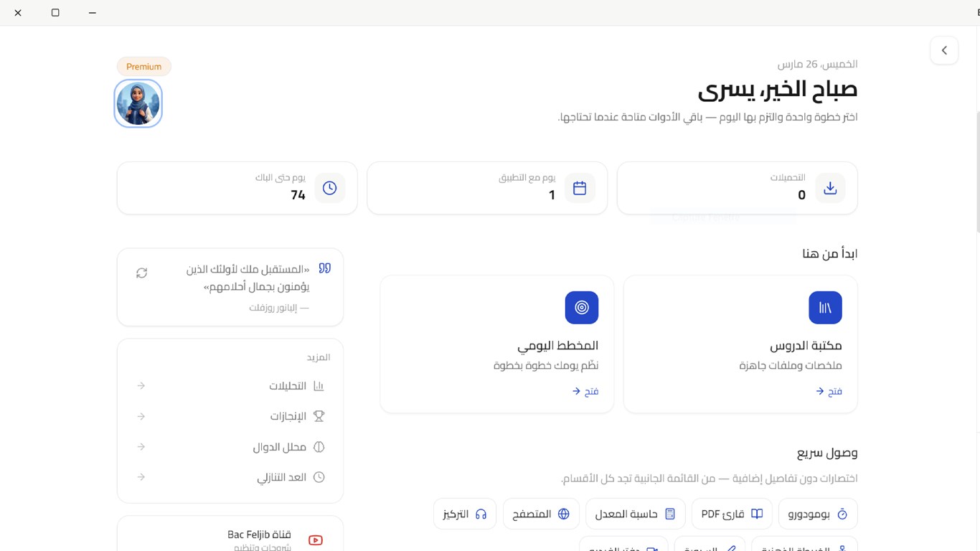
Task: Click the وصول سريع section heading
Action: click(x=827, y=453)
